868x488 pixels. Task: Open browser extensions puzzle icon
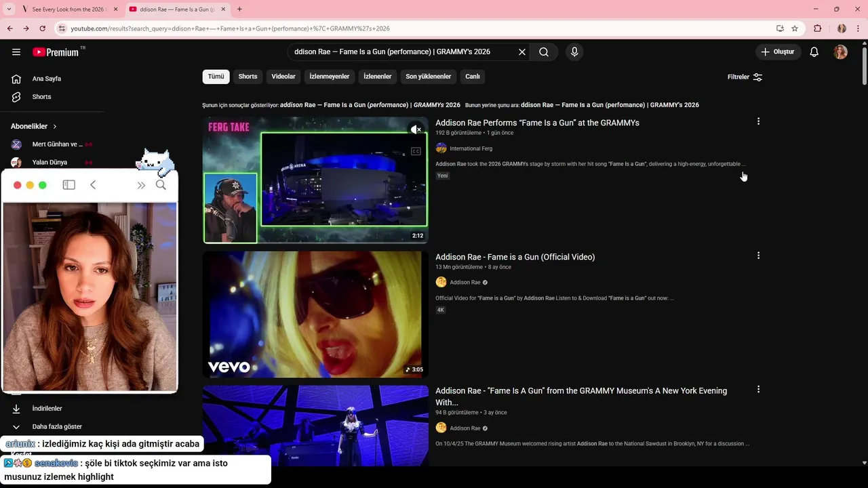pos(817,28)
